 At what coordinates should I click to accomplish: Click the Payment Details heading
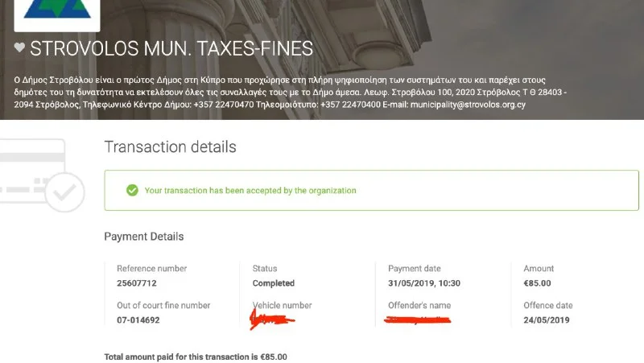click(x=143, y=237)
